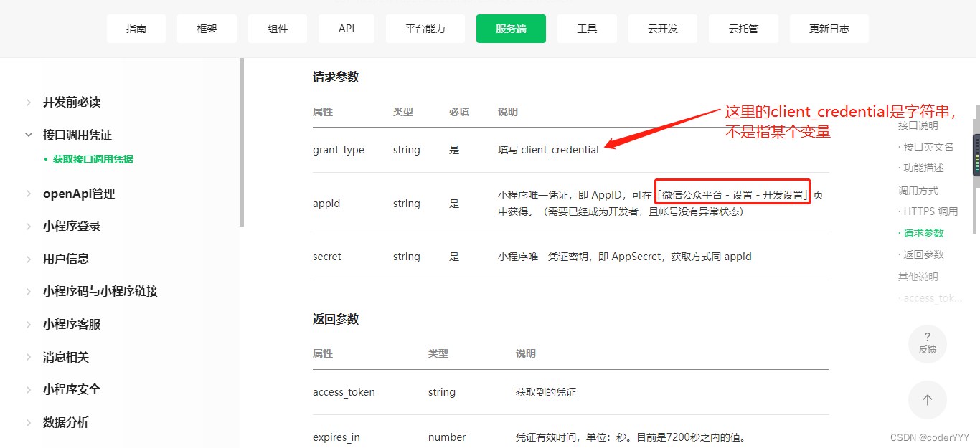Expand the 消息相关 chevron

click(29, 357)
